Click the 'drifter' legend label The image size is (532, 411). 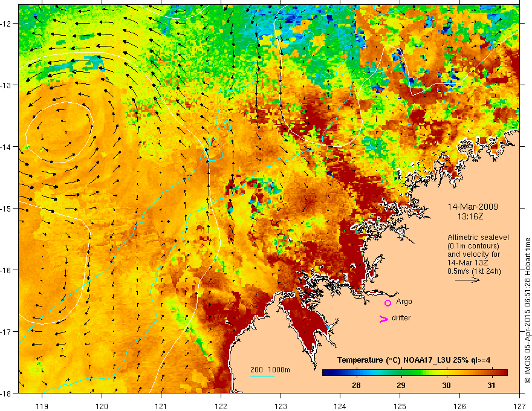coord(401,318)
